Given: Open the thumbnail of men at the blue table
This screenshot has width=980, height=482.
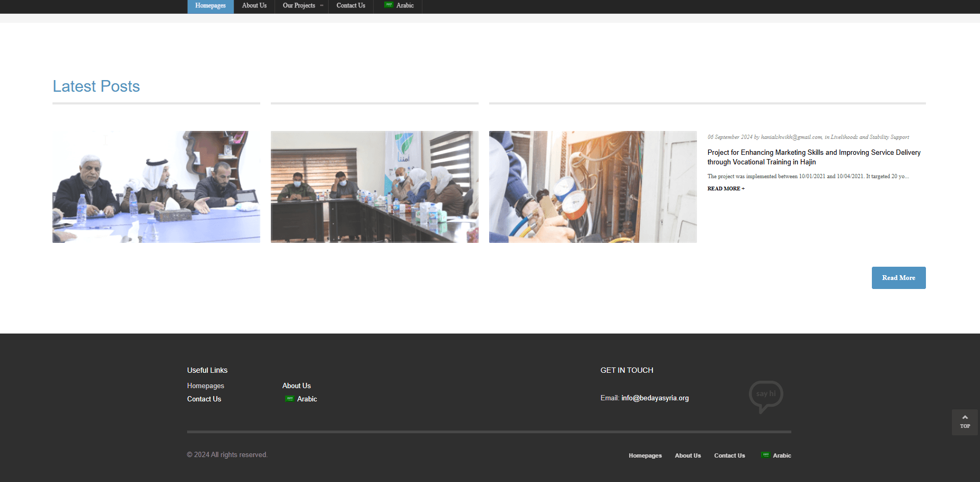Looking at the screenshot, I should tap(156, 187).
